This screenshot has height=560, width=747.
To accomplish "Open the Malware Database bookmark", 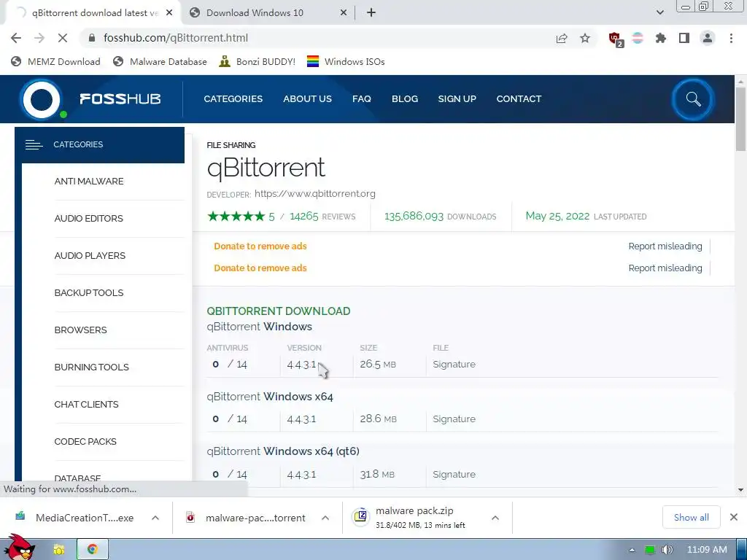I will click(160, 61).
